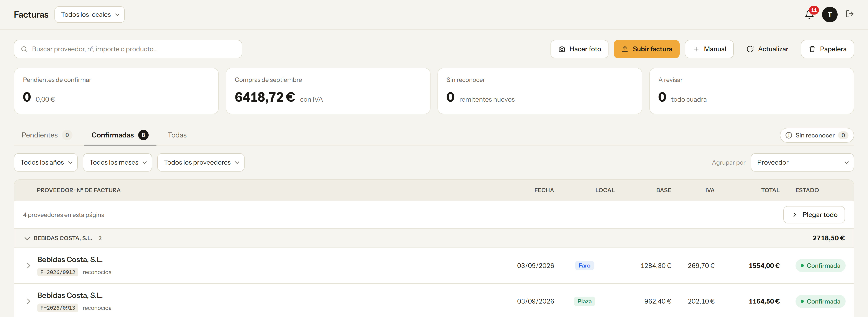Open the Todos los años filter
This screenshot has height=317, width=868.
(46, 163)
